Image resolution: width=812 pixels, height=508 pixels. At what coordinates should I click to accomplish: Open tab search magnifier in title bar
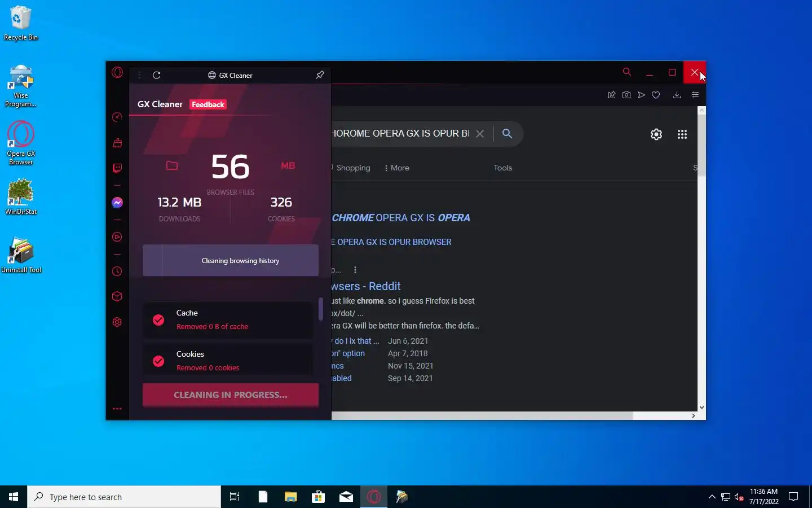pyautogui.click(x=627, y=72)
